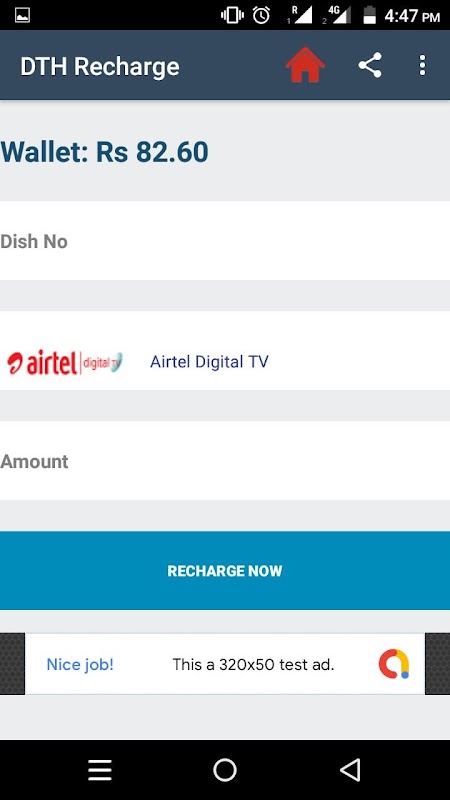Open the recent apps menu icon
The width and height of the screenshot is (450, 800).
(x=99, y=770)
